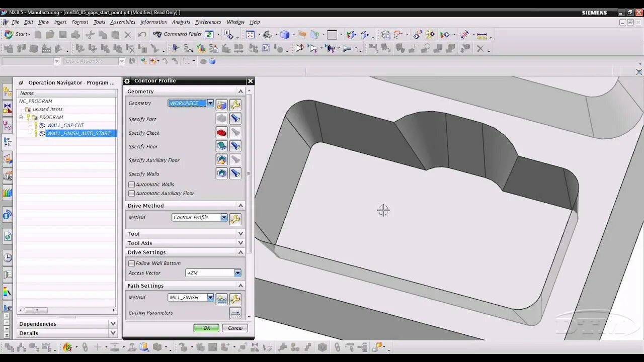644x362 pixels.
Task: Click the Contour Profile dialog gear icon
Action: tap(127, 81)
